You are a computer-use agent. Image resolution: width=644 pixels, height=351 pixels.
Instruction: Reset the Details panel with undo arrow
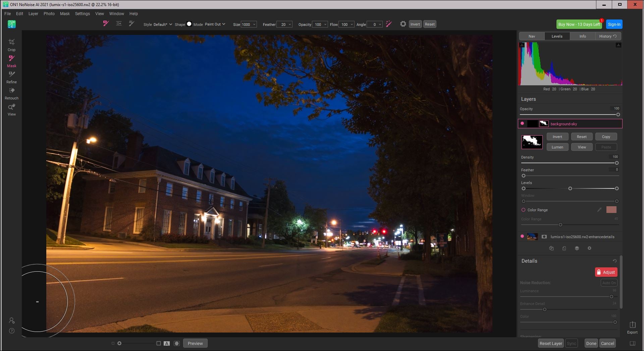pyautogui.click(x=614, y=261)
